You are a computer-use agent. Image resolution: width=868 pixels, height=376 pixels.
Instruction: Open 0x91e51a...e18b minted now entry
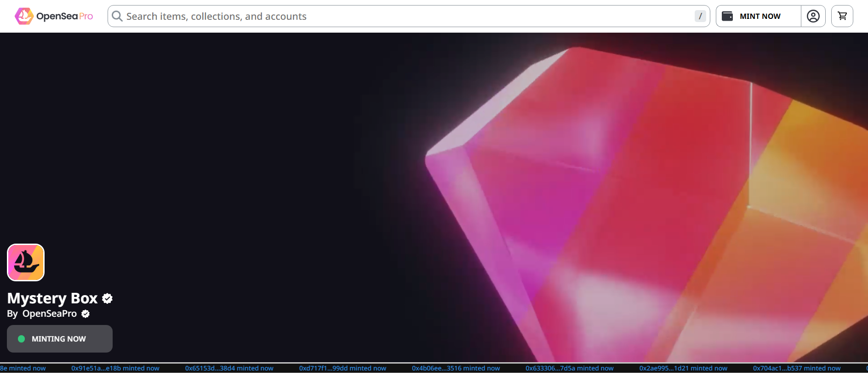[x=115, y=368]
